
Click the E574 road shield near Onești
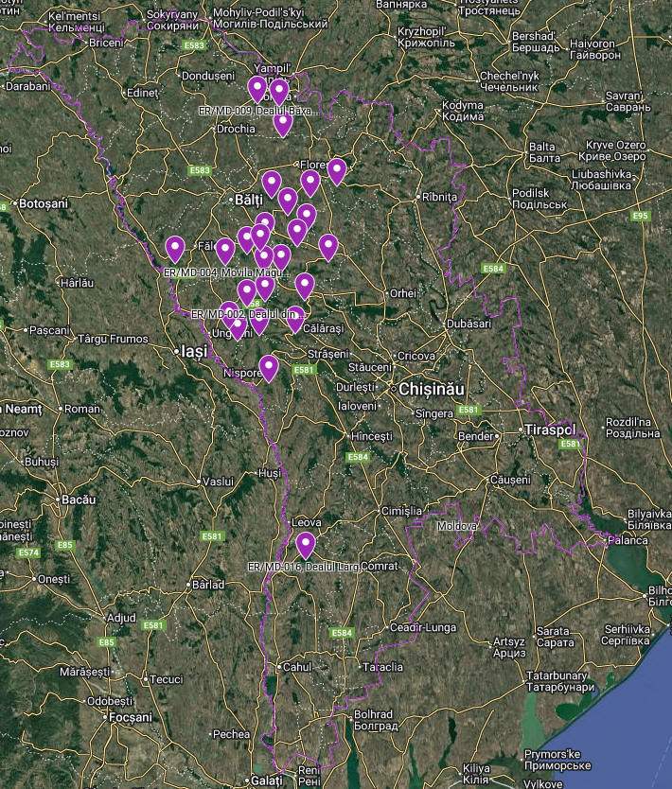click(28, 552)
